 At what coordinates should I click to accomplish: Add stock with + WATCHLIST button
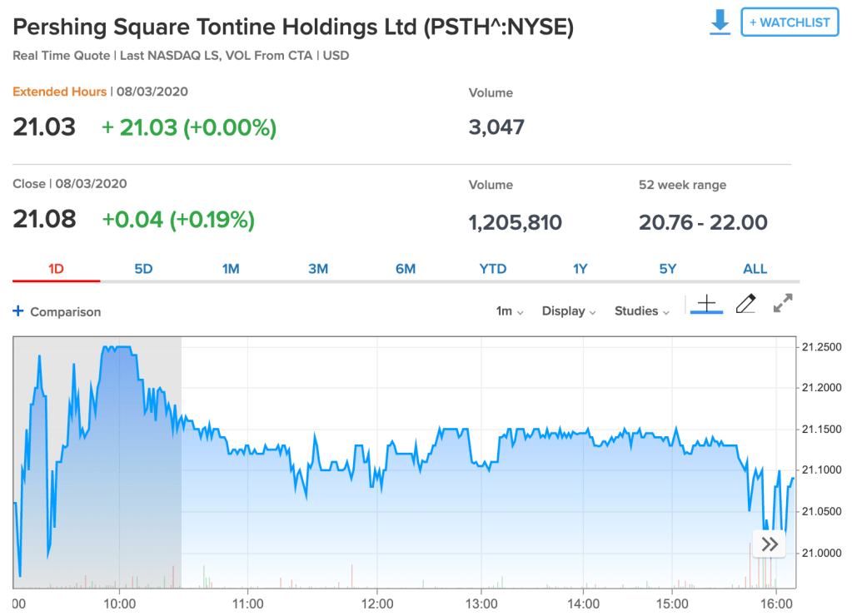(789, 22)
